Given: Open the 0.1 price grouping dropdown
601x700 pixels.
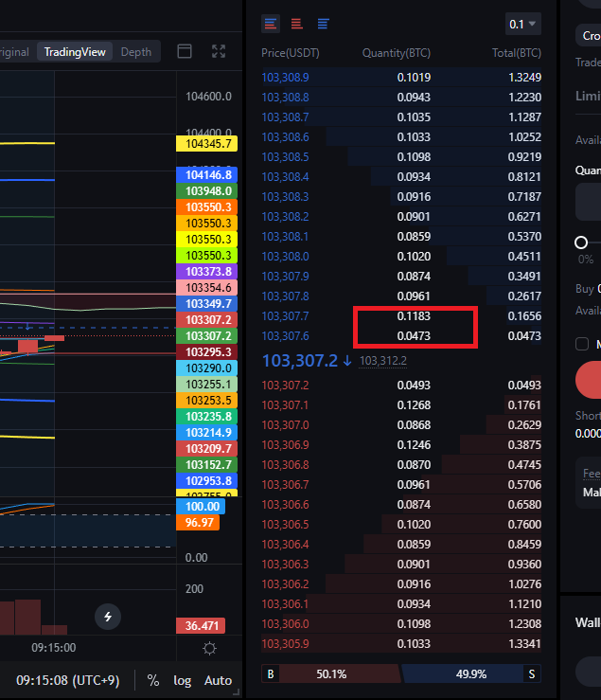Looking at the screenshot, I should [x=523, y=24].
